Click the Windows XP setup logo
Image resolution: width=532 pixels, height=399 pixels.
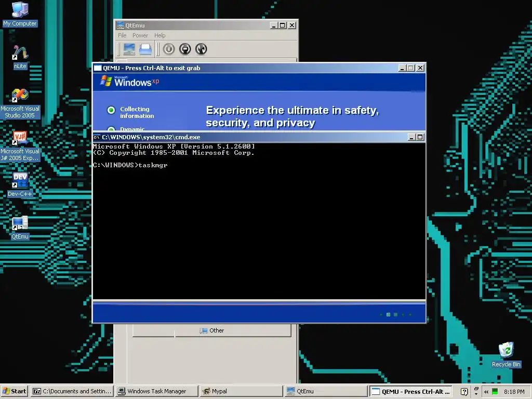[129, 82]
